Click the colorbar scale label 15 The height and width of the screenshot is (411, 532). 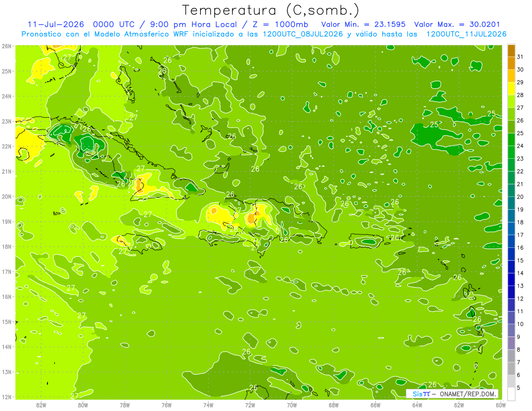[520, 260]
